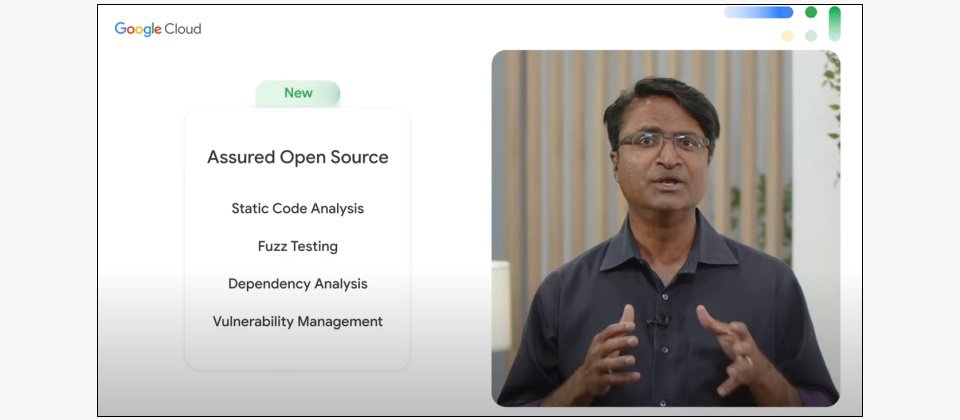Click the speaker video thumbnail
The width and height of the screenshot is (960, 420).
tap(666, 228)
